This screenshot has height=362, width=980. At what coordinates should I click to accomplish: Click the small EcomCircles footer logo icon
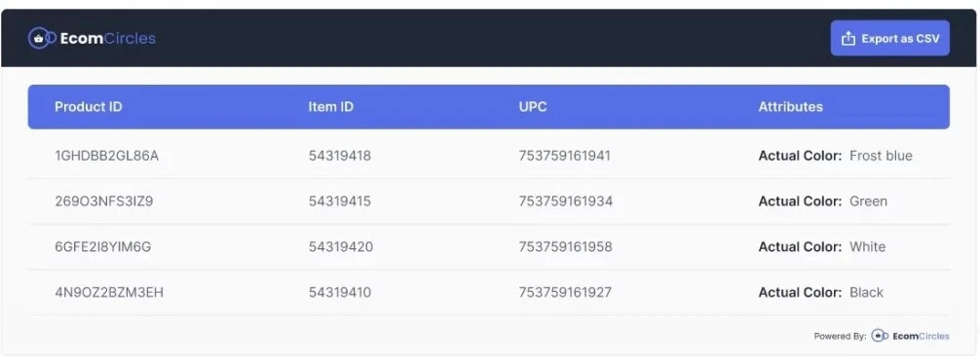click(880, 336)
